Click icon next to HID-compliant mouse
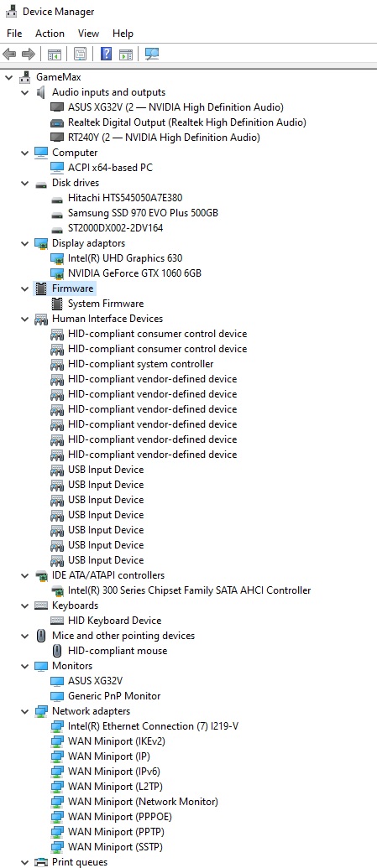377x868 pixels. tap(57, 651)
